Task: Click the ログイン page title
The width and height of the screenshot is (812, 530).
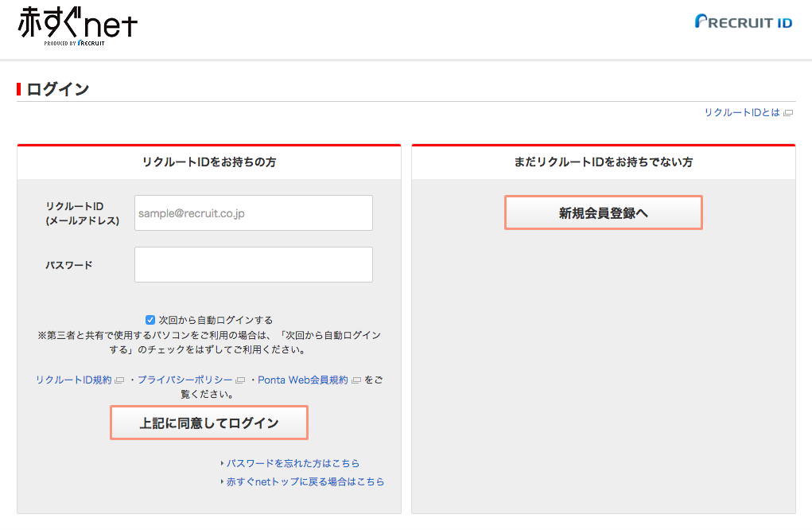Action: (58, 89)
